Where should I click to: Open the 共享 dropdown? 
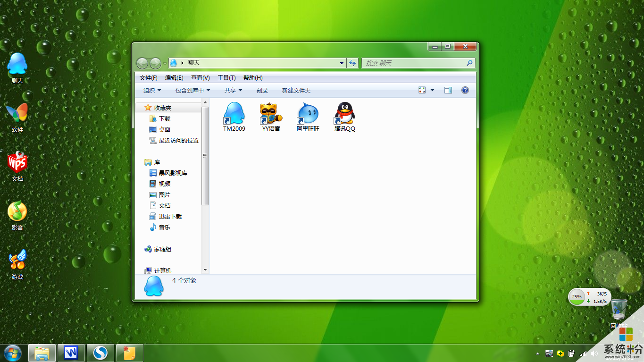[x=233, y=91]
